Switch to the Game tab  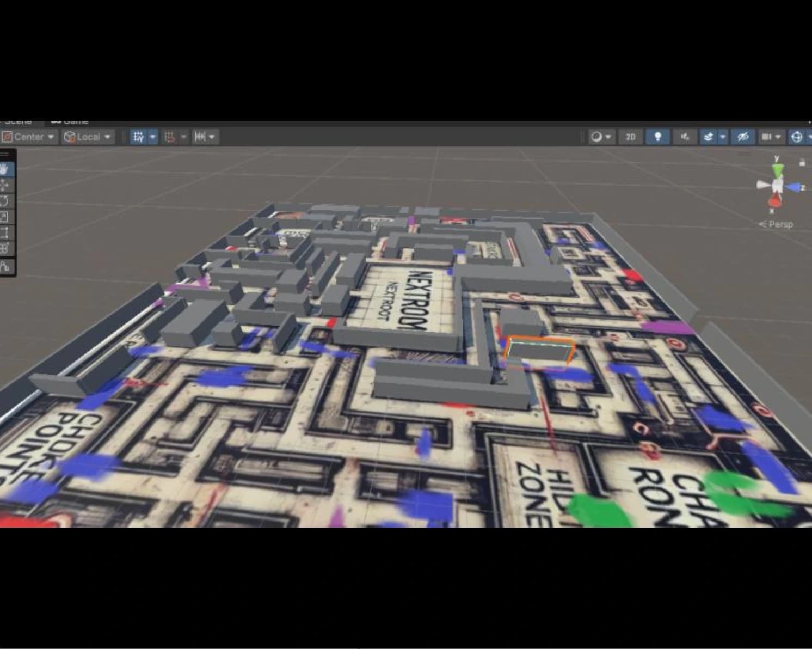pos(71,121)
